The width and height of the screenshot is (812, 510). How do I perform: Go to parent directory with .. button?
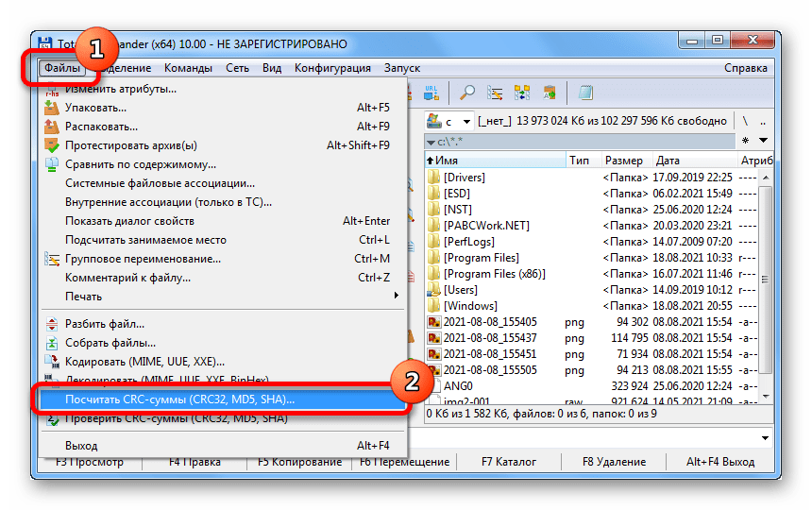[x=763, y=121]
